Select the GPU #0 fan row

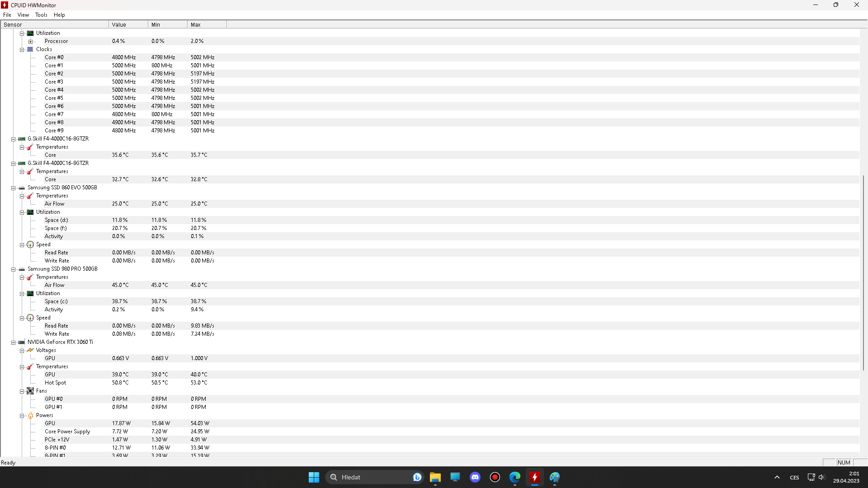430,399
